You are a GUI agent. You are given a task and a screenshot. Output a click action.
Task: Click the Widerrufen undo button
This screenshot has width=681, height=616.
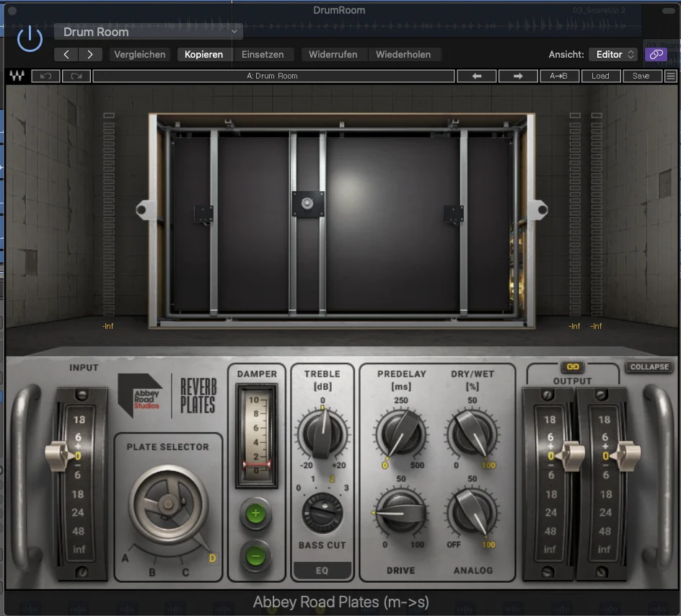pyautogui.click(x=333, y=54)
